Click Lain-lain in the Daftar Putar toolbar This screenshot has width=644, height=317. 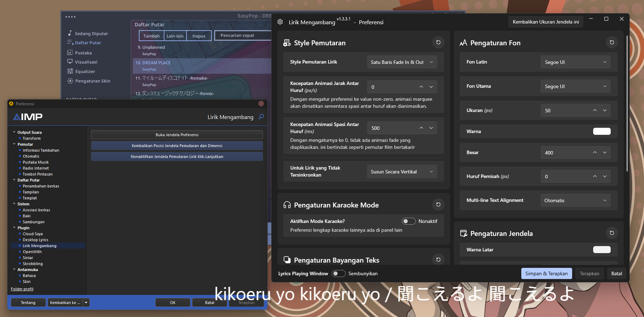tap(175, 36)
